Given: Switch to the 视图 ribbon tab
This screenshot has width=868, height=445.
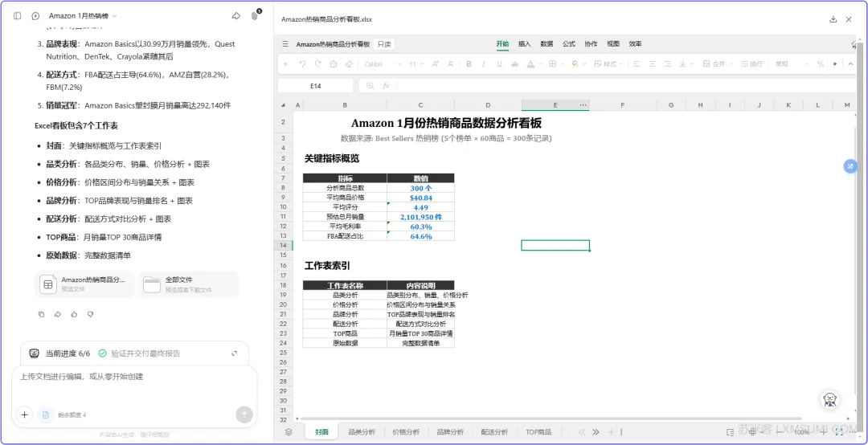Looking at the screenshot, I should (x=612, y=43).
